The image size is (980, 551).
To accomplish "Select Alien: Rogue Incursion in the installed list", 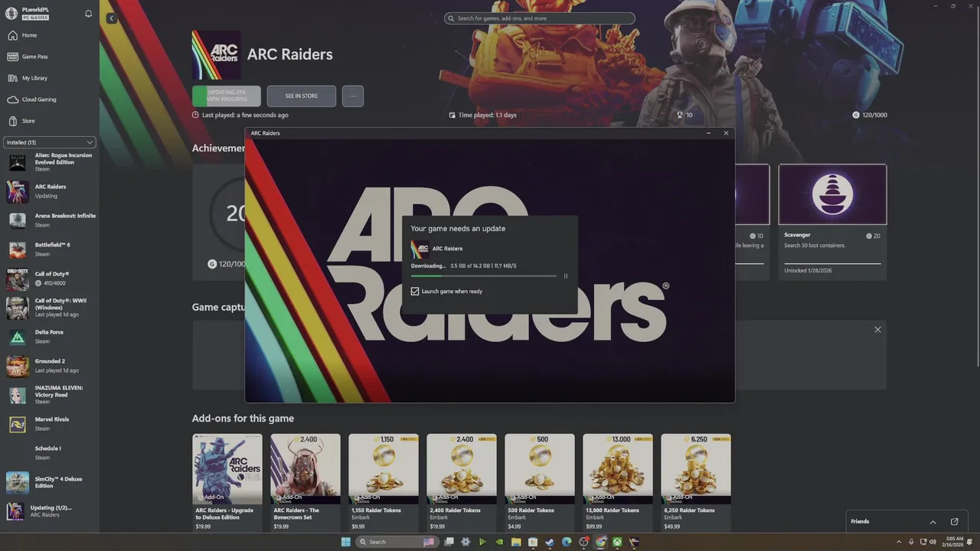I will point(50,161).
